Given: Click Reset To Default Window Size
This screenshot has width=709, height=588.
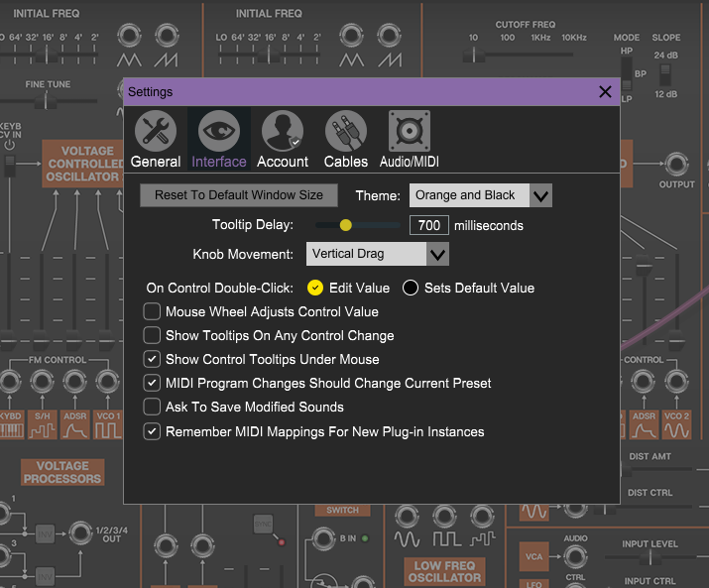Looking at the screenshot, I should [x=239, y=195].
